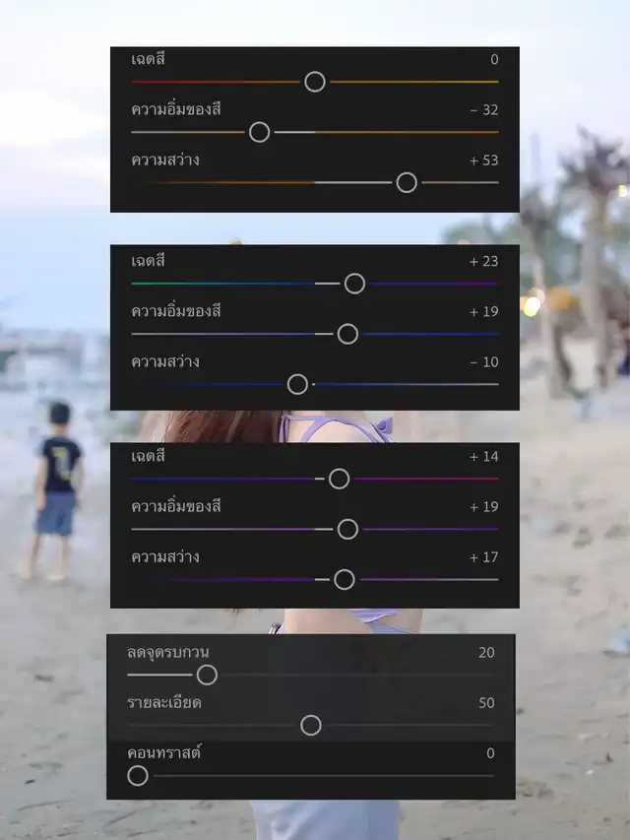Click the +23 hue value in blue panel
Screen dimensions: 630x840
(483, 261)
